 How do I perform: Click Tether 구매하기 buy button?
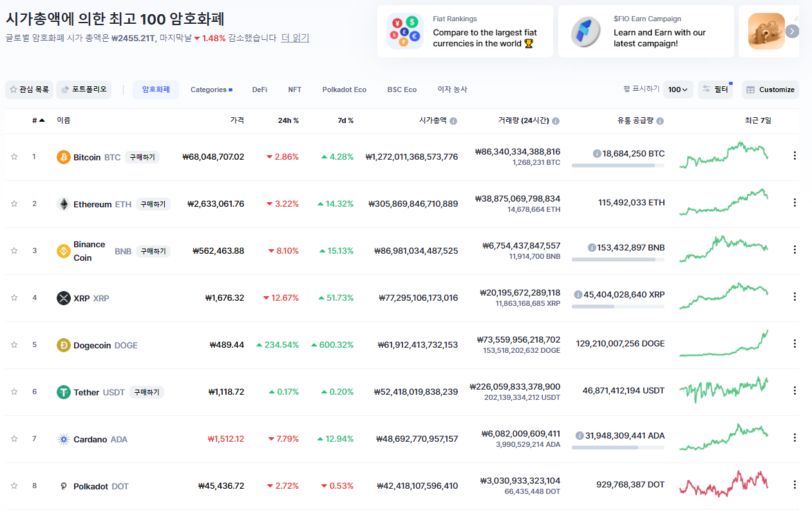pyautogui.click(x=147, y=392)
